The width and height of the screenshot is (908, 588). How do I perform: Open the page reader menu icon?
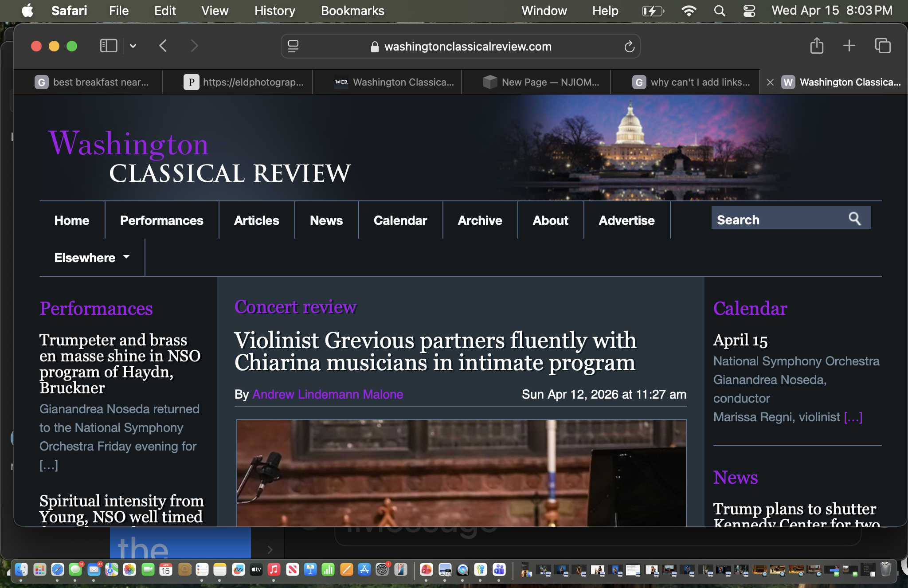pos(293,47)
